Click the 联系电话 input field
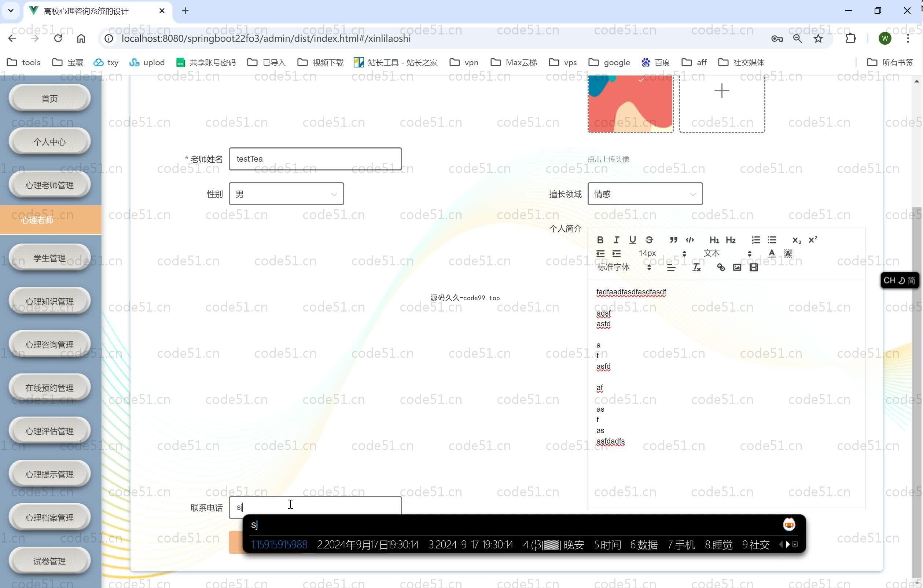This screenshot has width=923, height=588. (315, 507)
